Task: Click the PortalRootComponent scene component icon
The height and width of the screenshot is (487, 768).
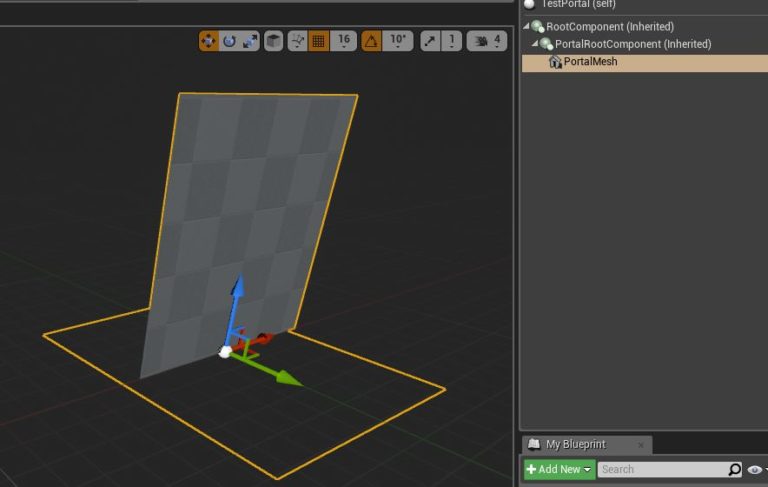Action: coord(547,44)
